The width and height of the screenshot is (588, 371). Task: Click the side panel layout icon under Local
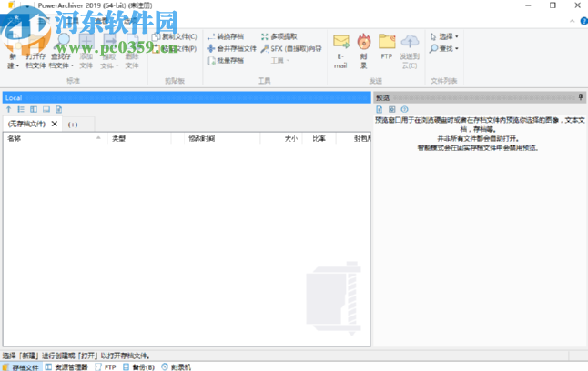(34, 109)
